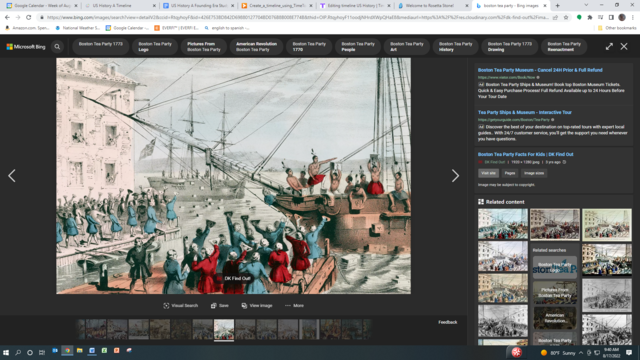This screenshot has height=360, width=640.
Task: Click the browser back arrow
Action: click(x=7, y=18)
